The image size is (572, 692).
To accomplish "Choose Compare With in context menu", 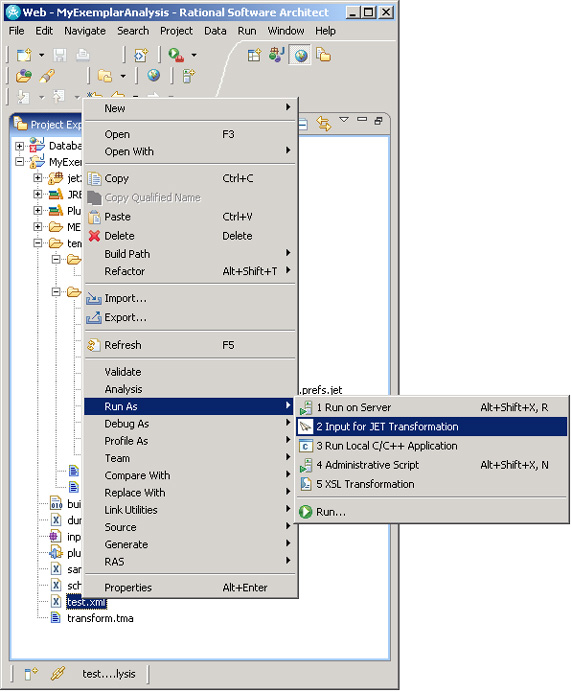I will [191, 475].
